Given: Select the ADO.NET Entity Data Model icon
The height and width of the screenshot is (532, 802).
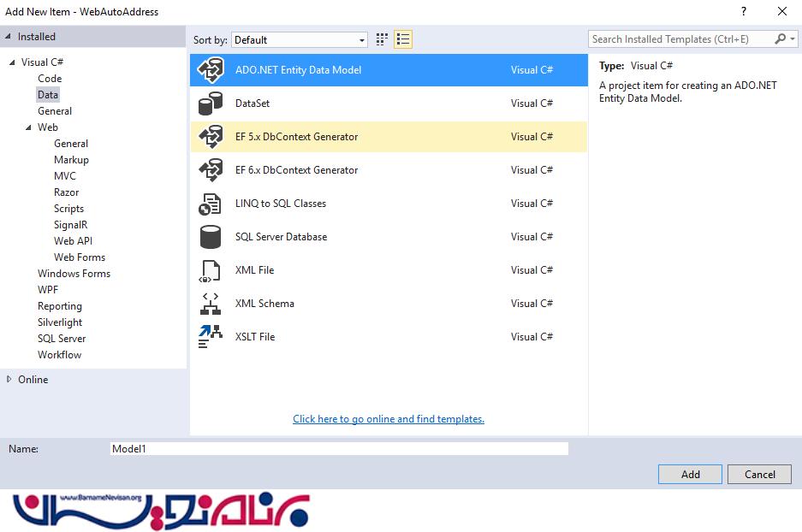Looking at the screenshot, I should 210,70.
